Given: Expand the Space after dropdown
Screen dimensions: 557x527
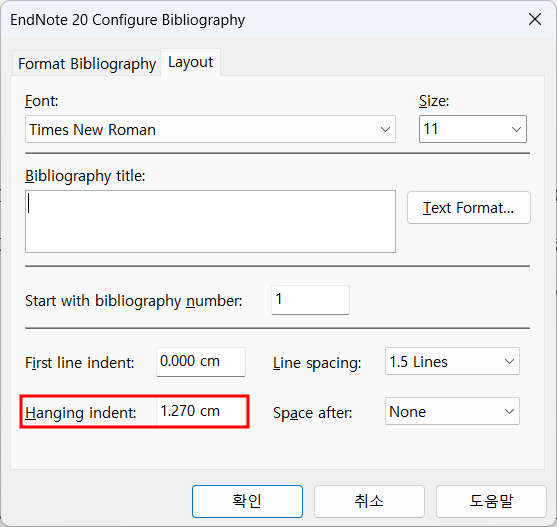Looking at the screenshot, I should pyautogui.click(x=452, y=411).
